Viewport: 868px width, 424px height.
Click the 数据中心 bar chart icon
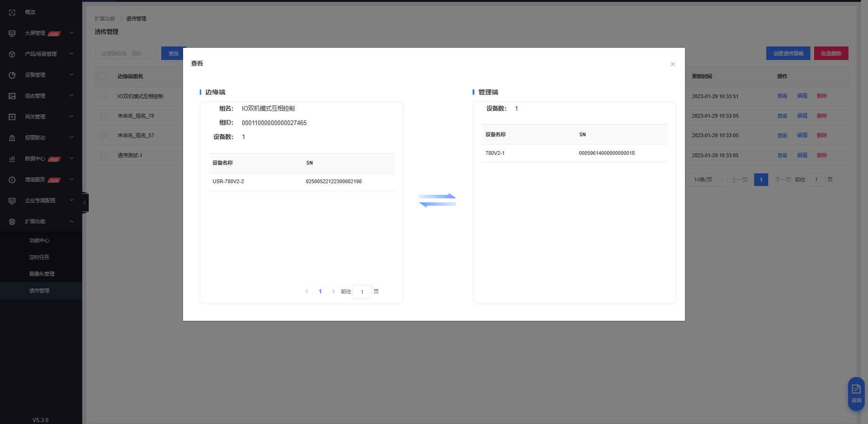(x=12, y=159)
